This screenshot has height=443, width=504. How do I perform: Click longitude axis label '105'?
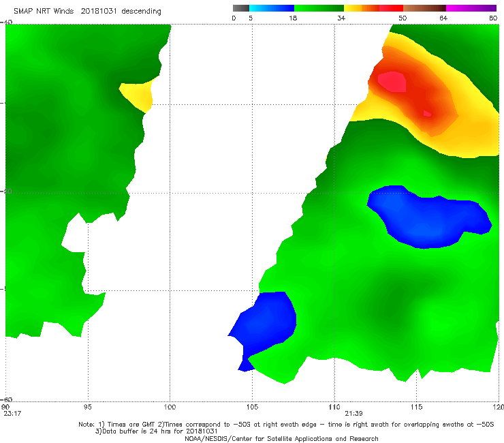pyautogui.click(x=252, y=407)
